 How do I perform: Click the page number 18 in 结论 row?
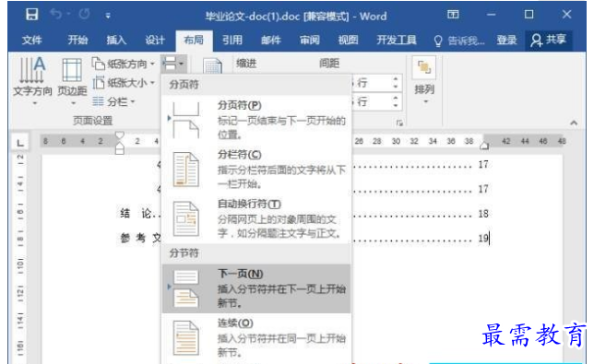pyautogui.click(x=483, y=214)
